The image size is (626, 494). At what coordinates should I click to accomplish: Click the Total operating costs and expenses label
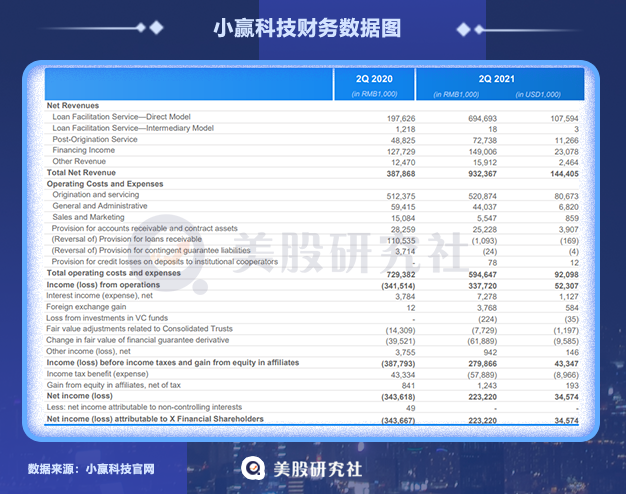point(113,273)
